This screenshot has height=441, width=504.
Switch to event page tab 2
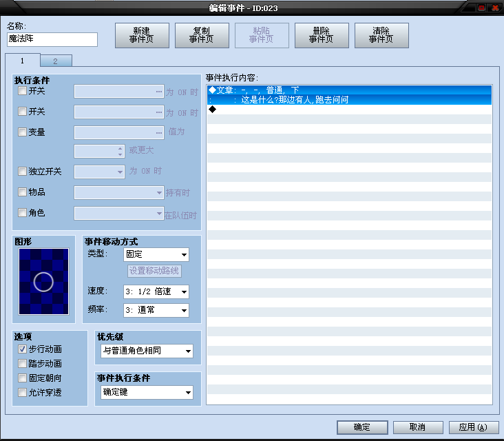click(x=56, y=61)
